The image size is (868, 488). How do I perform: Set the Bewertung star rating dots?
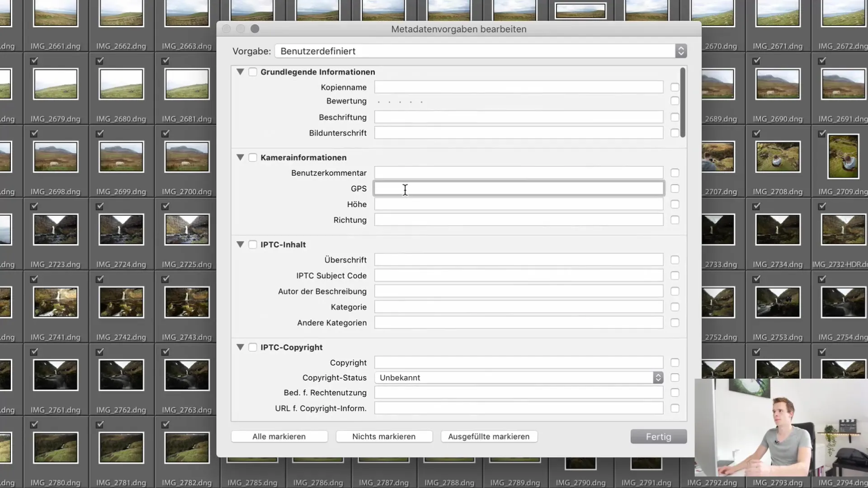click(400, 102)
